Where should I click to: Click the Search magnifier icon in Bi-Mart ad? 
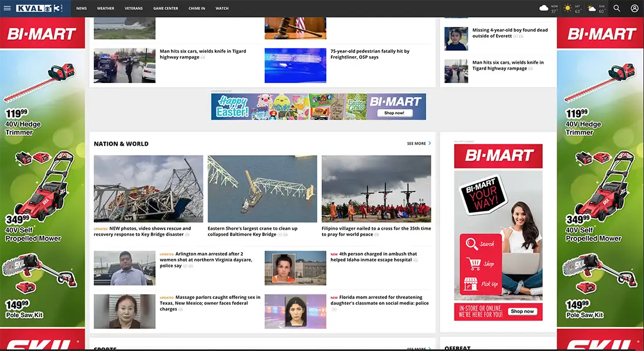[x=472, y=244]
